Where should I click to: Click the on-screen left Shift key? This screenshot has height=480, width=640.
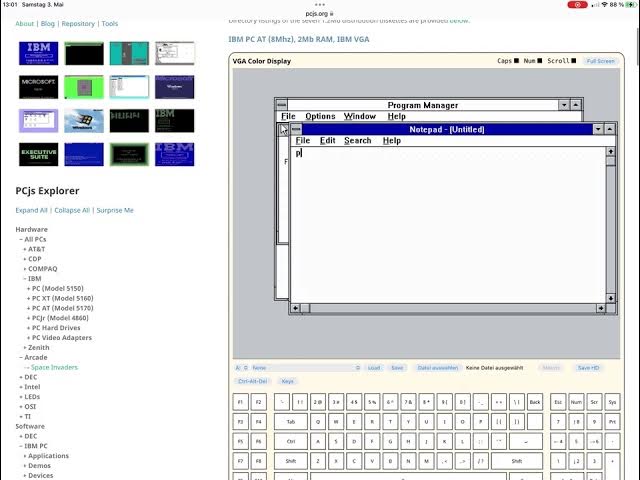(x=291, y=461)
